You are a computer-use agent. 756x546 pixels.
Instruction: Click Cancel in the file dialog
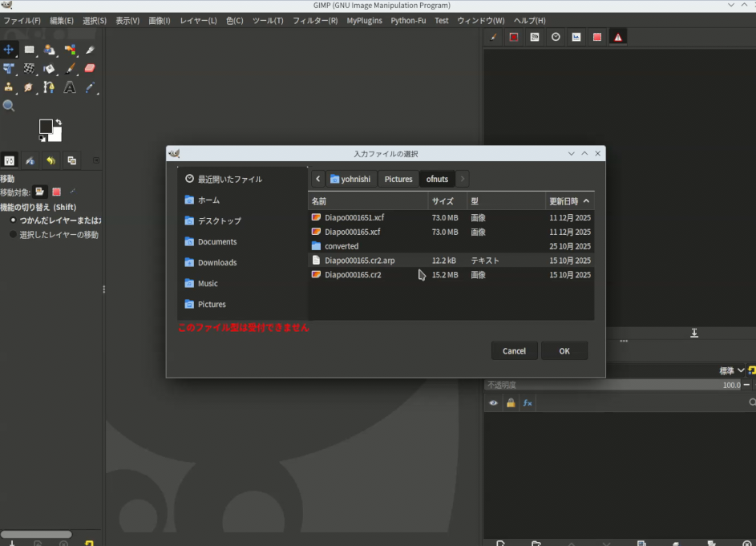514,351
